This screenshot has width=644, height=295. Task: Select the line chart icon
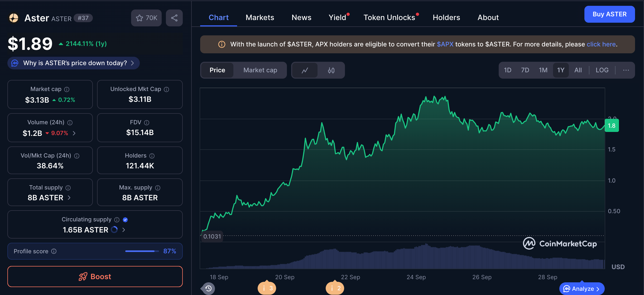pyautogui.click(x=305, y=70)
